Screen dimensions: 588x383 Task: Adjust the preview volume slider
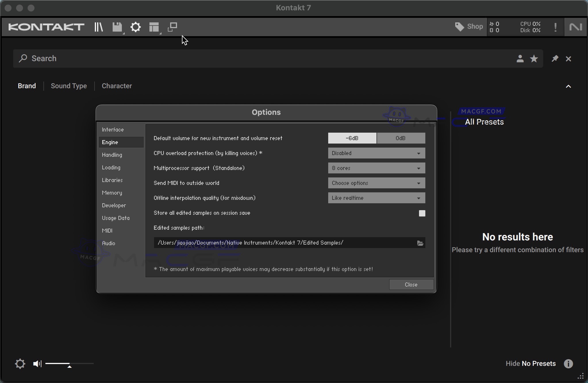pos(69,364)
